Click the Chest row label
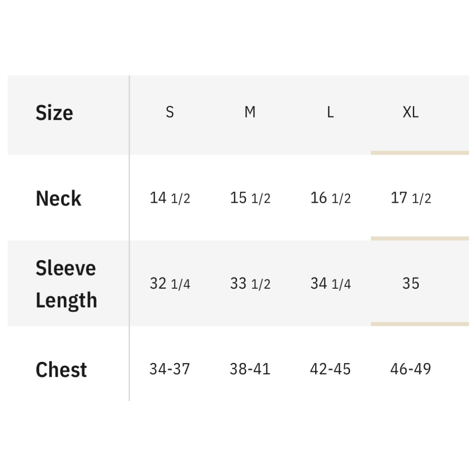The image size is (476, 476). click(x=61, y=369)
